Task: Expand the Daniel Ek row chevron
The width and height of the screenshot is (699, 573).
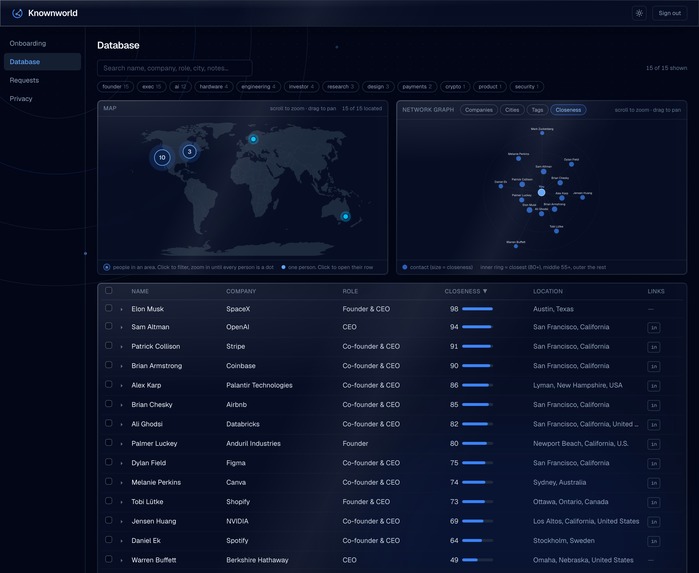Action: pyautogui.click(x=121, y=541)
